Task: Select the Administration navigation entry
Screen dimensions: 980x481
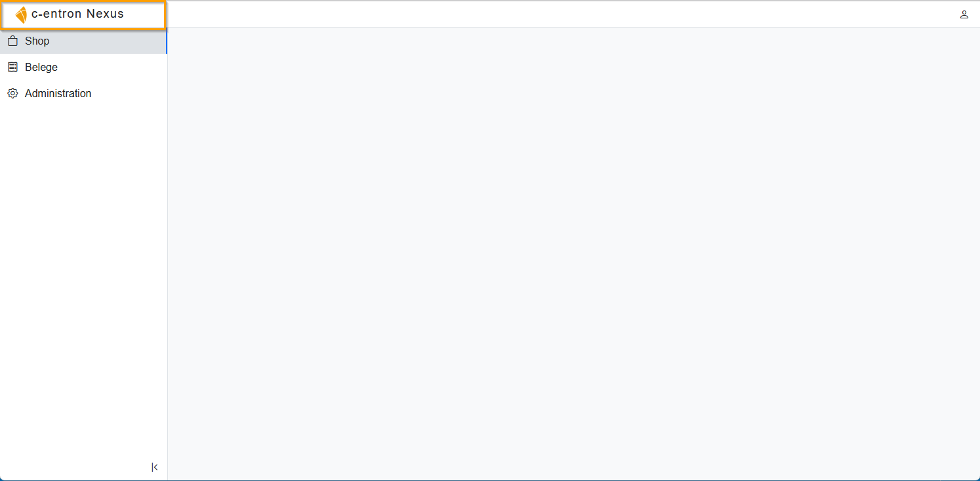Action: click(x=83, y=93)
